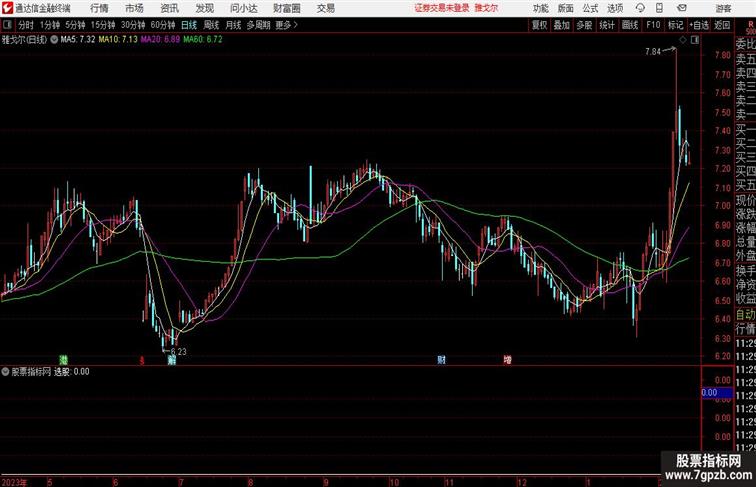
Task: Click the blue 0.00 axis value box
Action: coord(717,393)
